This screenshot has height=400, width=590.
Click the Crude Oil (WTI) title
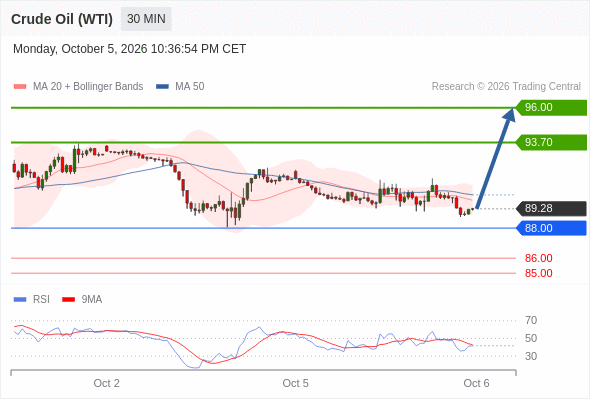tap(62, 19)
